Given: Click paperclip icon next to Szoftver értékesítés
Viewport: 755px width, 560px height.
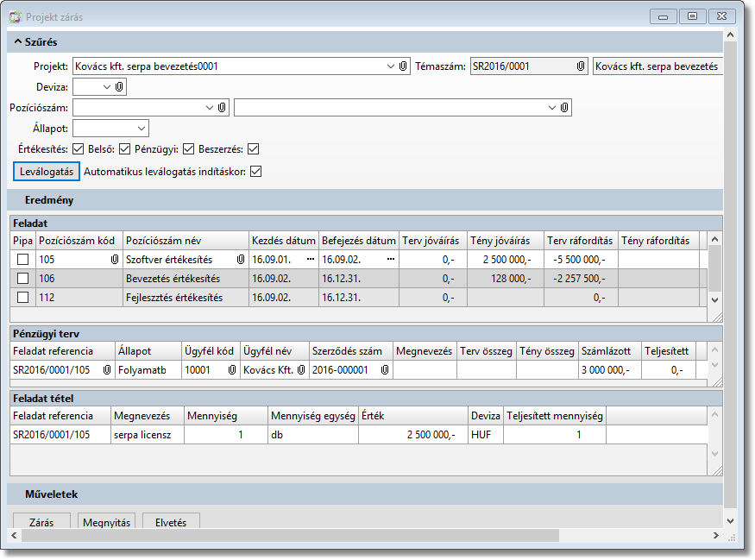Looking at the screenshot, I should point(241,259).
